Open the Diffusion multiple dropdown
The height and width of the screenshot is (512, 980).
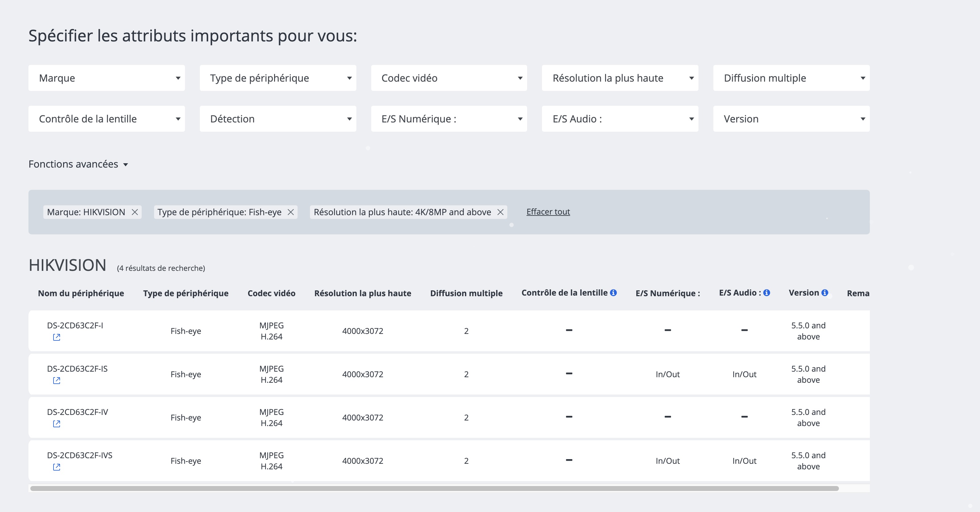pos(791,78)
